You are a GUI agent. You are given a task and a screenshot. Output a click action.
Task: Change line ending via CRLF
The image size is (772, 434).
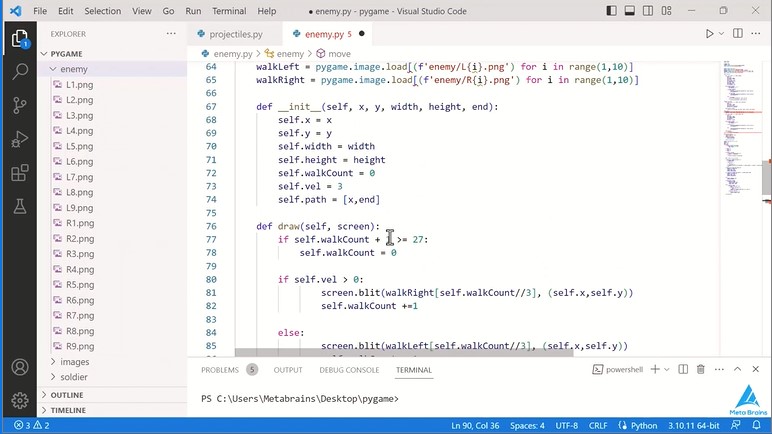(x=598, y=426)
